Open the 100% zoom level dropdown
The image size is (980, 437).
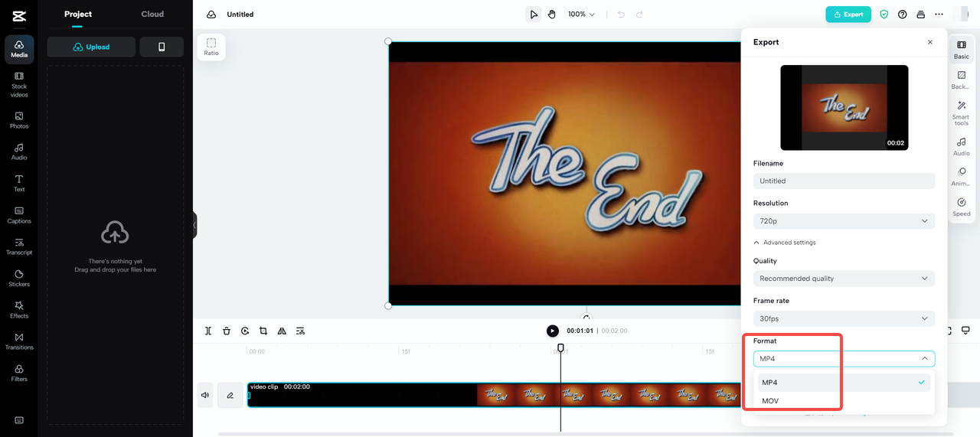click(581, 15)
